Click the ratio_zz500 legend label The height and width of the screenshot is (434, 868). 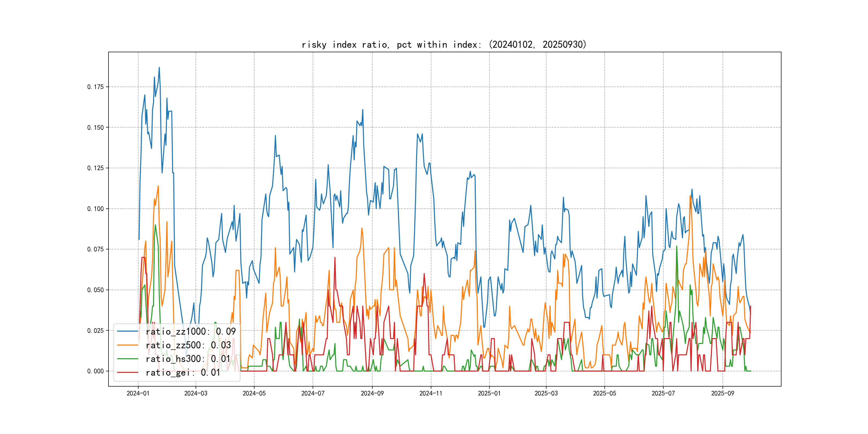(188, 345)
